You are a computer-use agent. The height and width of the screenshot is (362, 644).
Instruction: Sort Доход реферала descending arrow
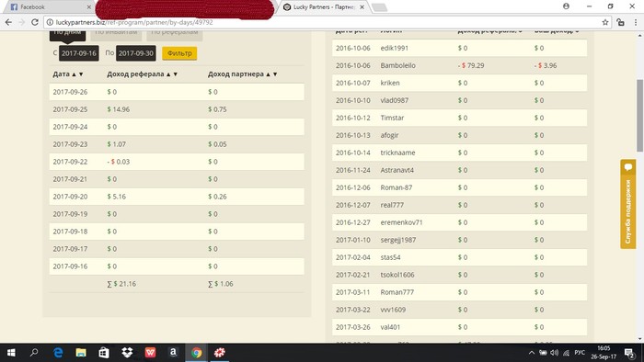(176, 74)
